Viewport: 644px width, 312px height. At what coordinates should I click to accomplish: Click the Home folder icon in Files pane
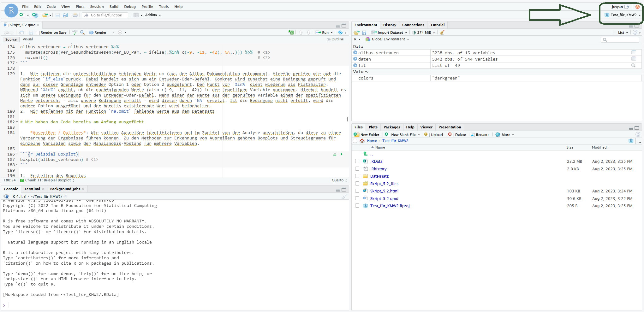362,141
